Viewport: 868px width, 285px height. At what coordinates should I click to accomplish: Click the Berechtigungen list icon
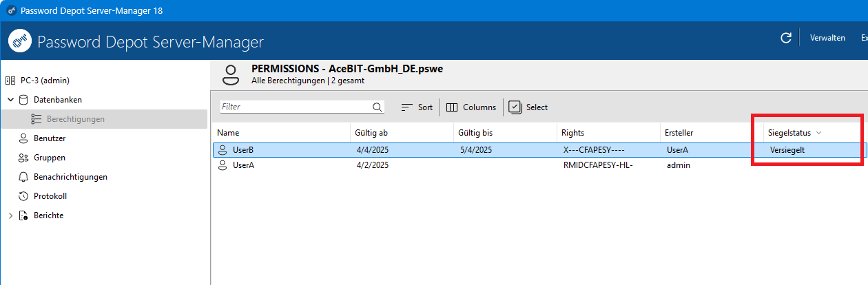37,119
